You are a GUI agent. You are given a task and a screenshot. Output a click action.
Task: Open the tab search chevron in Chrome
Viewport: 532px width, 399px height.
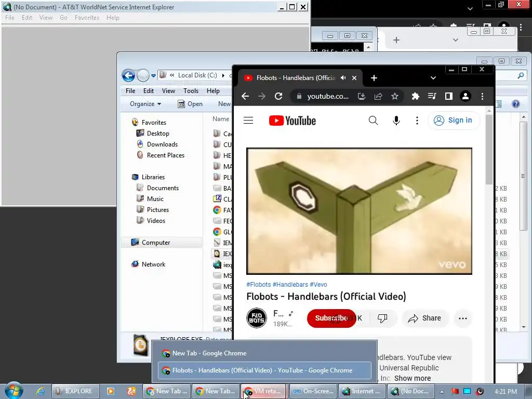click(x=433, y=78)
